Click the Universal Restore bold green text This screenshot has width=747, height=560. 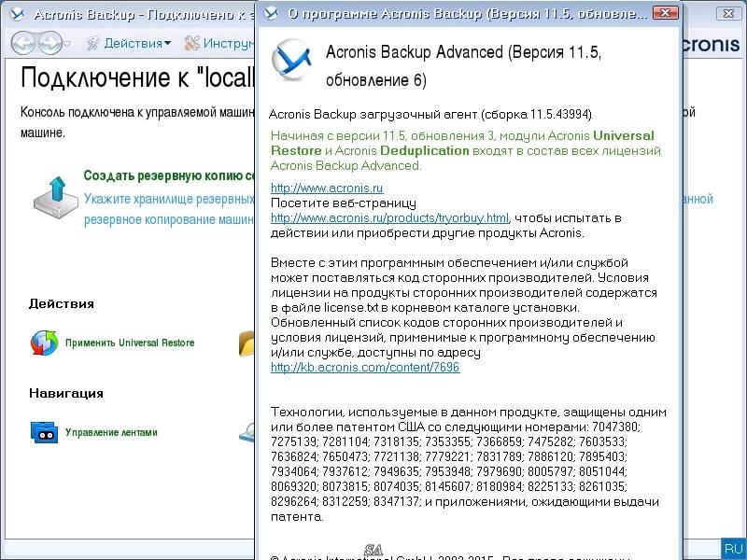[x=462, y=143]
